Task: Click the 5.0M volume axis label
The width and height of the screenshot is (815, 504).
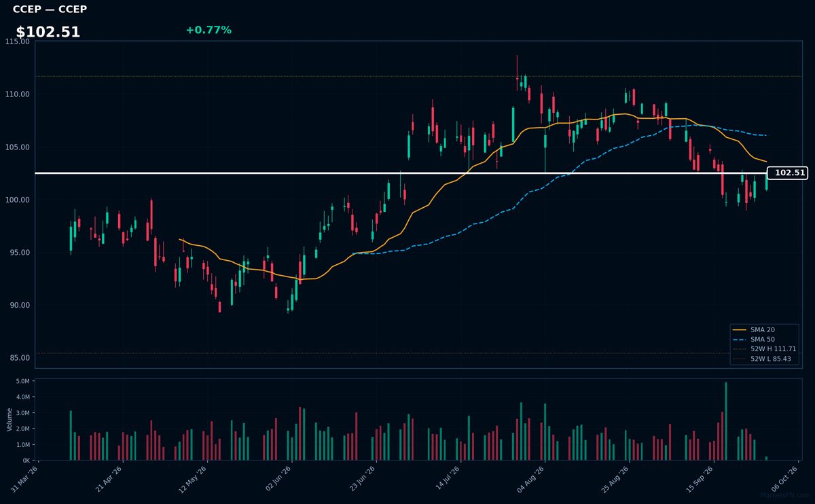Action: pos(23,382)
